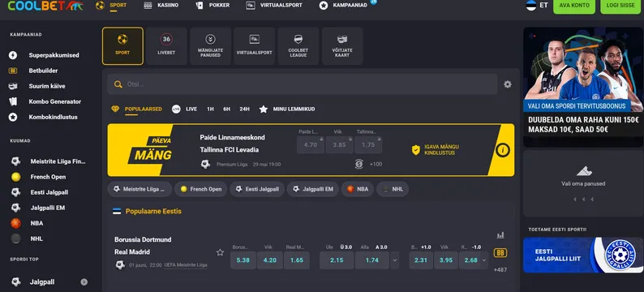This screenshot has width=644, height=292.
Task: Click the NBA quick chip
Action: (358, 189)
